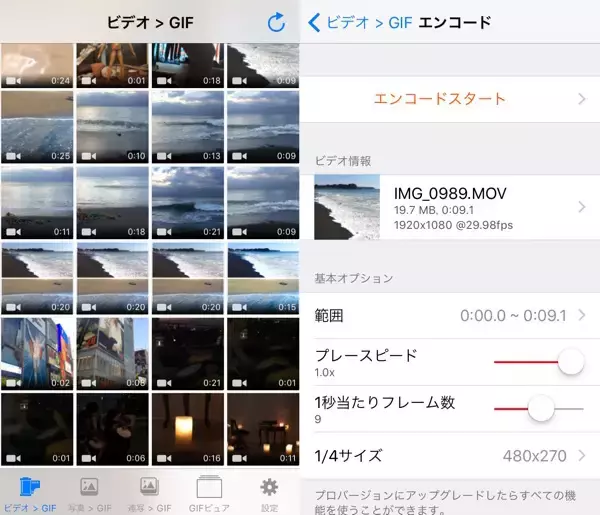Screen dimensions: 600x515
Task: Select the 0:06 dark video thumbnail
Action: pyautogui.click(x=112, y=429)
